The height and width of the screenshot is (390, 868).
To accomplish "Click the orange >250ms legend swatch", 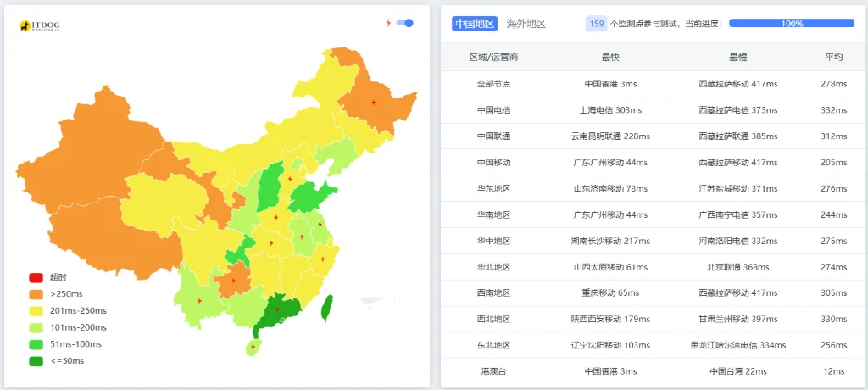I will (x=36, y=294).
